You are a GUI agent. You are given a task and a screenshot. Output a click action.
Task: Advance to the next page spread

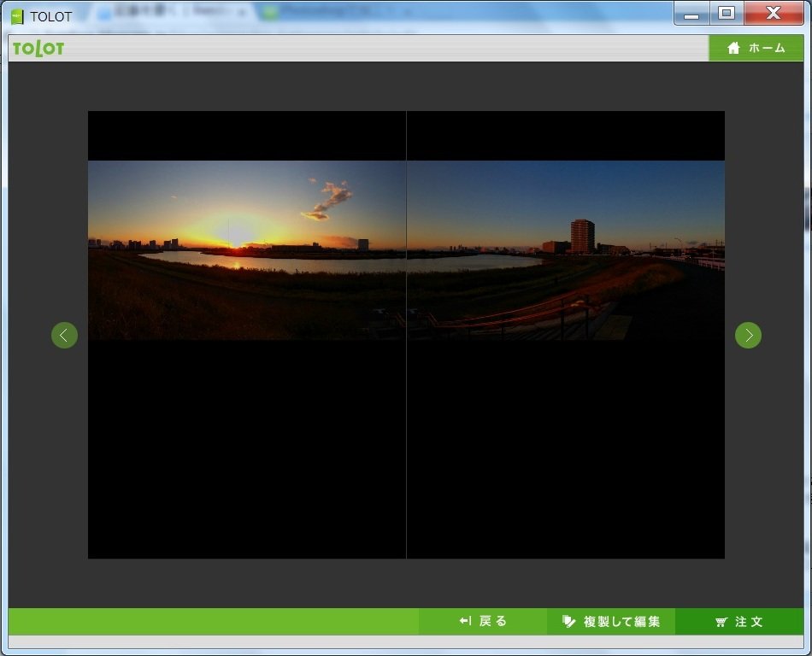(748, 335)
